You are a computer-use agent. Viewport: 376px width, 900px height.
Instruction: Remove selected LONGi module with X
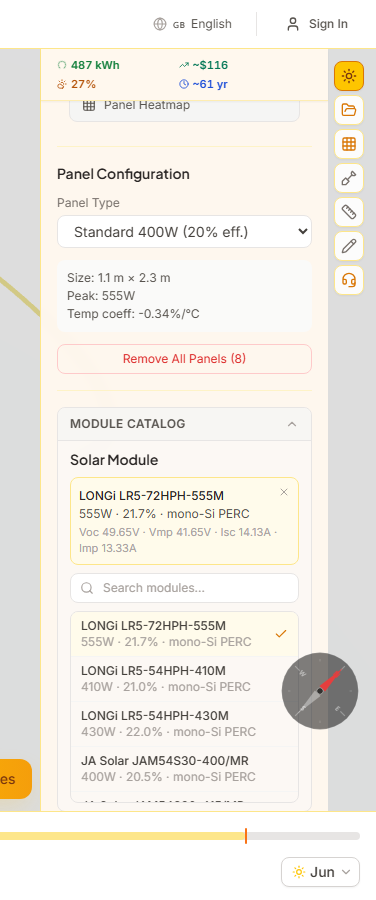(284, 492)
